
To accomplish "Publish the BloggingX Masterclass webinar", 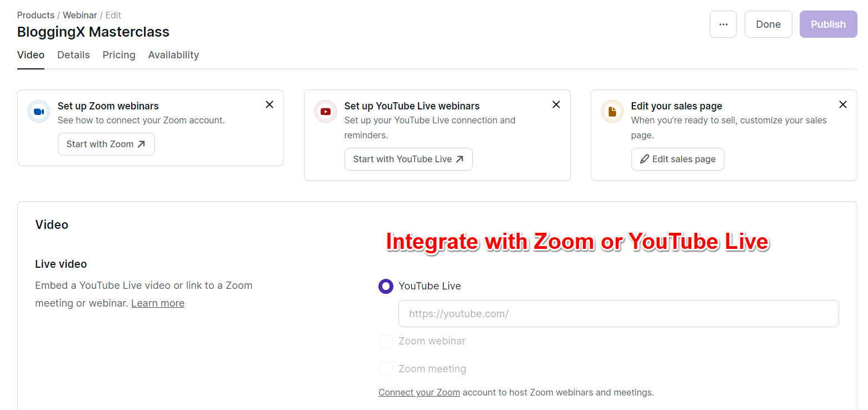I will point(827,24).
